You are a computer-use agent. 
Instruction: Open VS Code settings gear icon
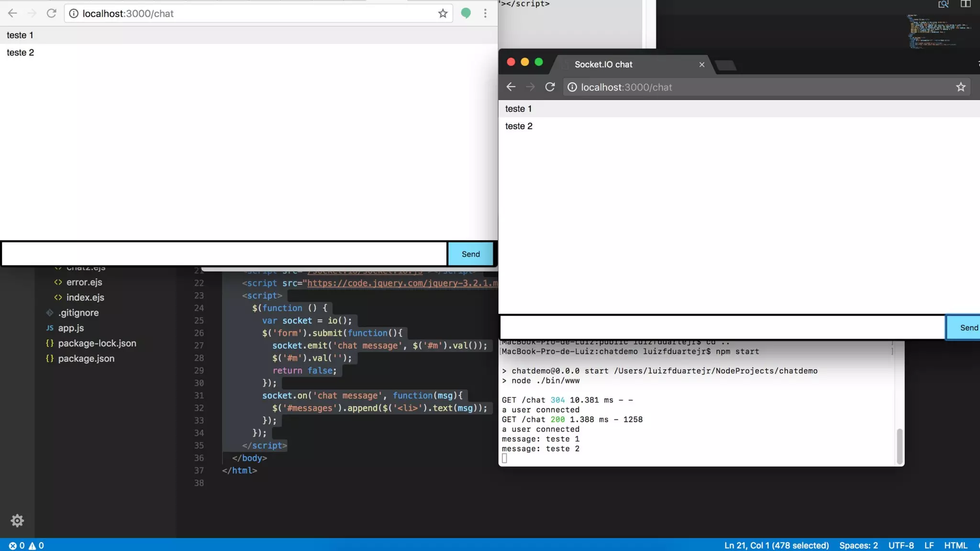pyautogui.click(x=17, y=520)
